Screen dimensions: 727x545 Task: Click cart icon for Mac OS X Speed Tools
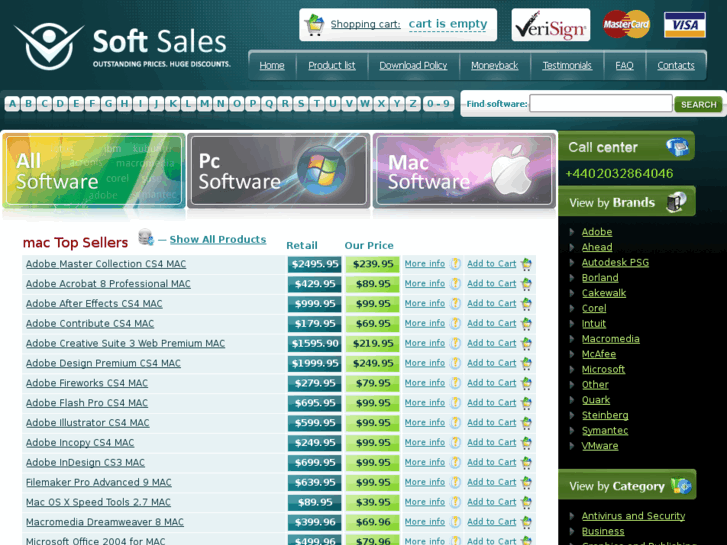pyautogui.click(x=526, y=503)
